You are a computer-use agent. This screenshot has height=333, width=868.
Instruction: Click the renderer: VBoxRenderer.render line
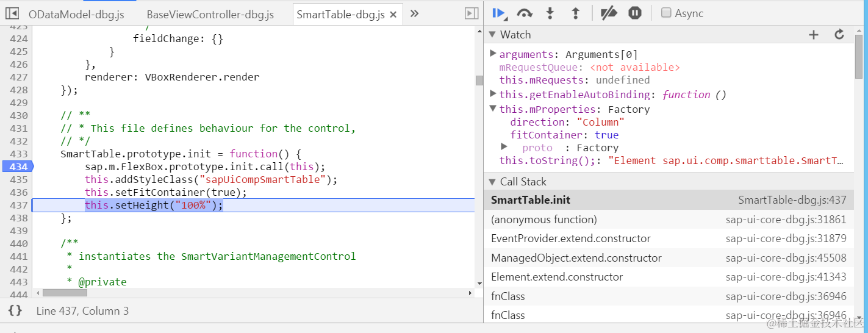[x=172, y=77]
